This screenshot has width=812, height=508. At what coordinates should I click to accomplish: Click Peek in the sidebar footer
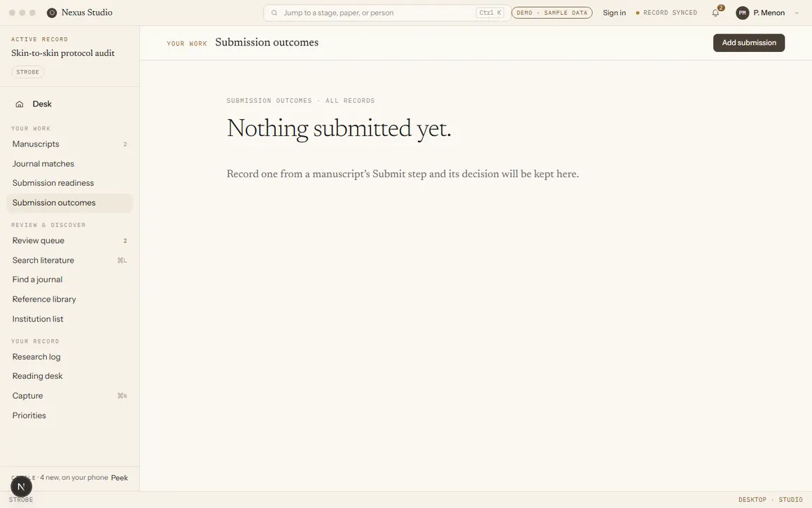tap(119, 478)
